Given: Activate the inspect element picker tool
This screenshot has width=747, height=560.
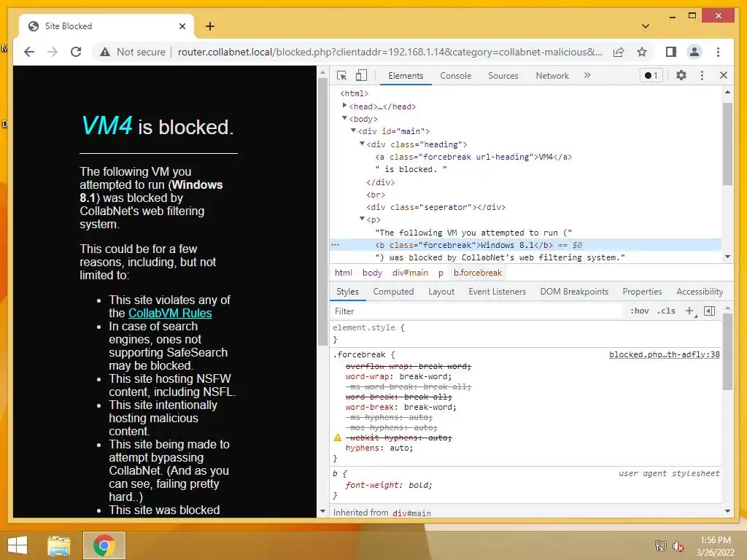Looking at the screenshot, I should (x=341, y=75).
